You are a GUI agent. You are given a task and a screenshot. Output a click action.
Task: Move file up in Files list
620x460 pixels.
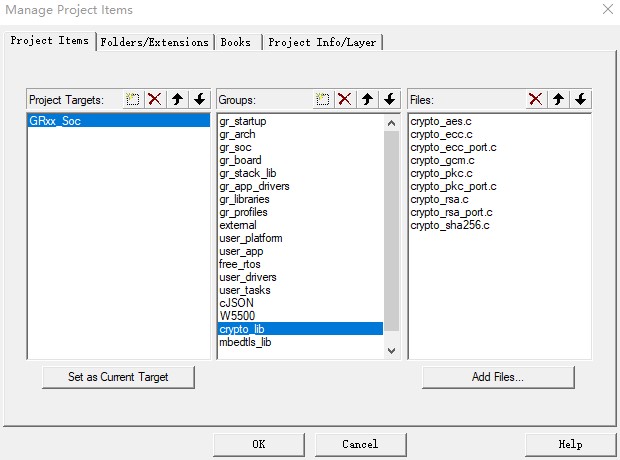coord(558,99)
